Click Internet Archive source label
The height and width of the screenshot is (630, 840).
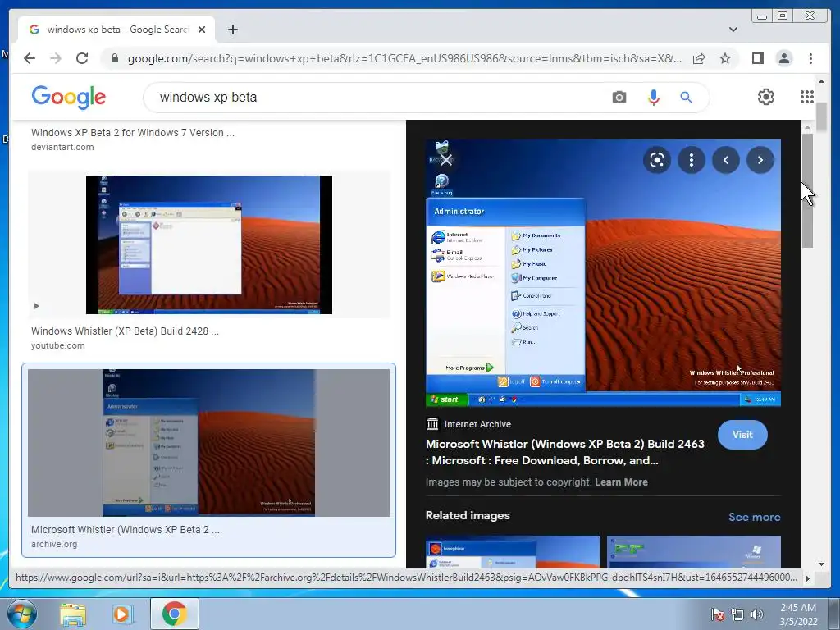(x=477, y=424)
